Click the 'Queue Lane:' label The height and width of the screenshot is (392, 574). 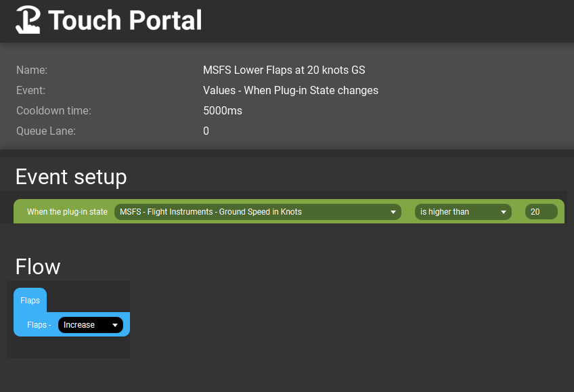tap(46, 131)
